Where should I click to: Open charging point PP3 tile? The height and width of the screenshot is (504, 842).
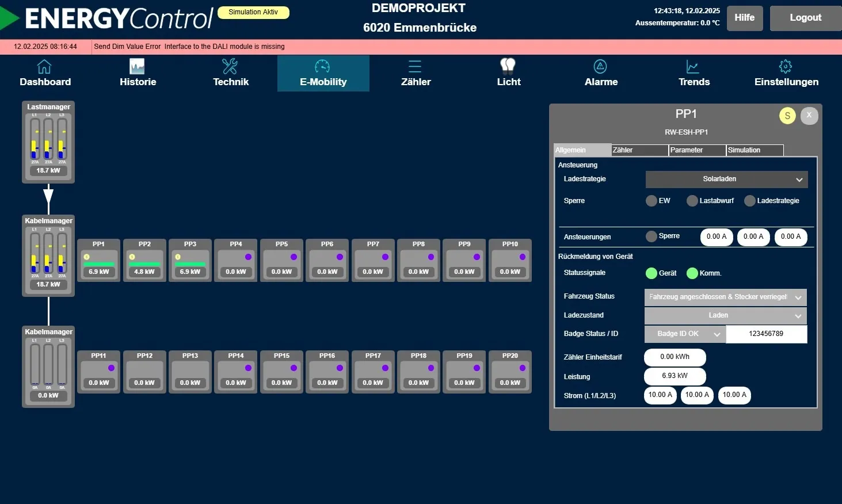[x=190, y=260]
